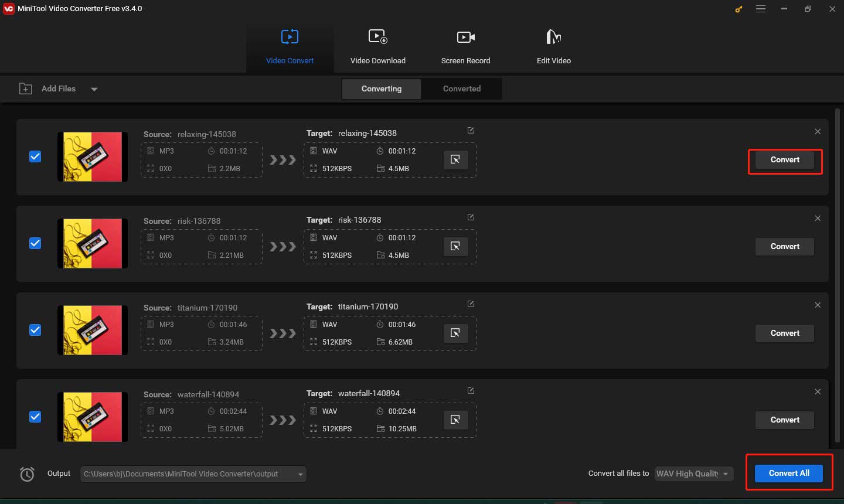The height and width of the screenshot is (504, 844).
Task: Open the risk-136788 cassette thumbnail
Action: (93, 243)
